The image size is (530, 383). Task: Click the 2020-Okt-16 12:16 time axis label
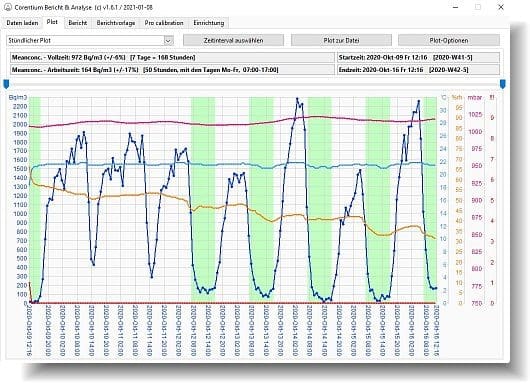[x=436, y=330]
